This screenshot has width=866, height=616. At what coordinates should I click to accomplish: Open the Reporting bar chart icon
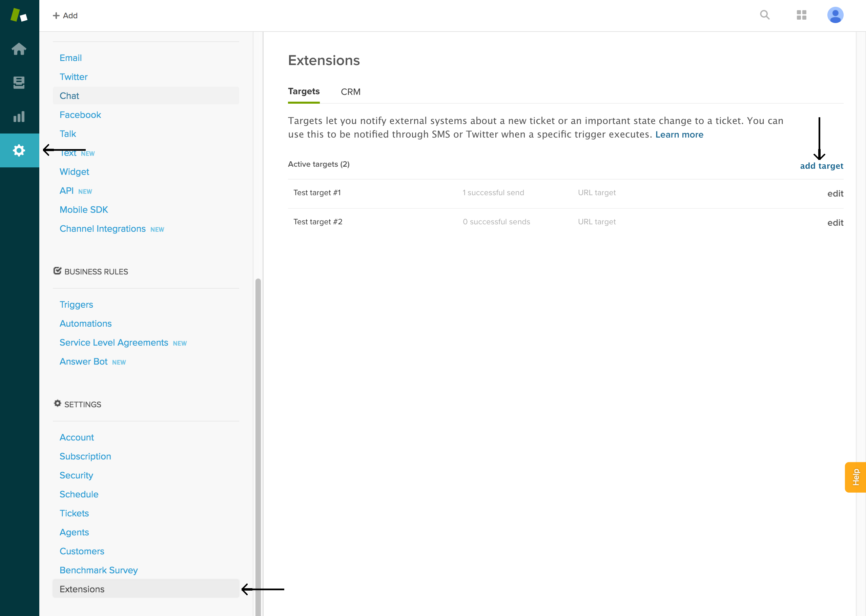19,117
